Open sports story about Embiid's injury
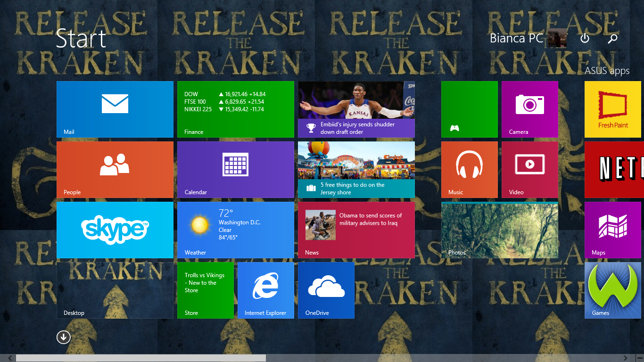The height and width of the screenshot is (362, 644). [356, 109]
